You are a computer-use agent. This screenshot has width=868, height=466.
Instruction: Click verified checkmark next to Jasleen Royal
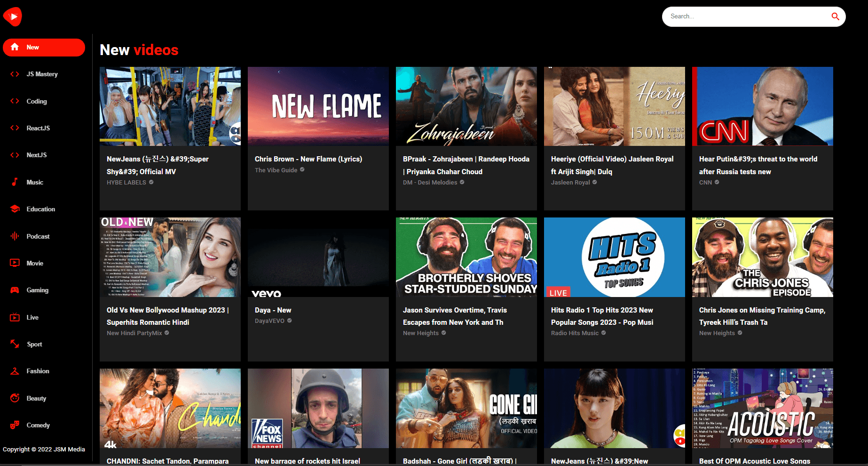click(595, 182)
